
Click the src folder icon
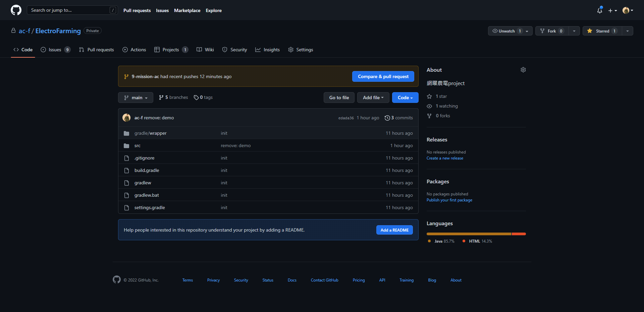[x=126, y=146]
